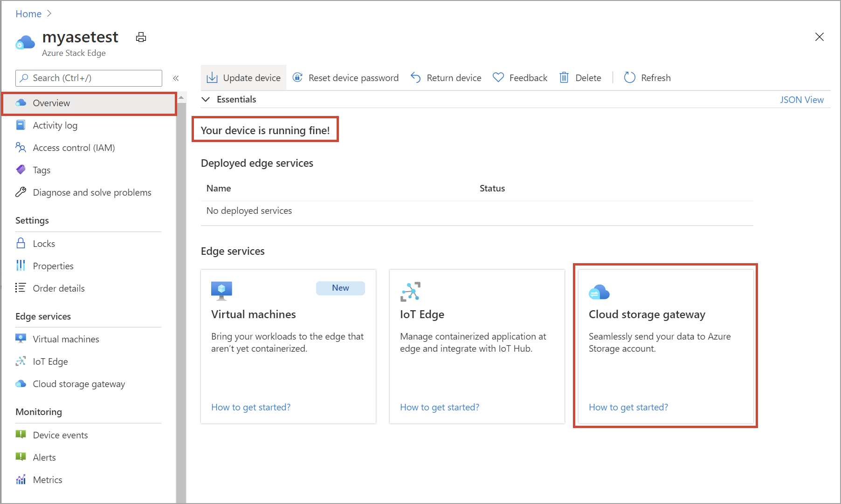This screenshot has height=504, width=841.
Task: Click the New badge on Virtual machines card
Action: click(x=340, y=288)
